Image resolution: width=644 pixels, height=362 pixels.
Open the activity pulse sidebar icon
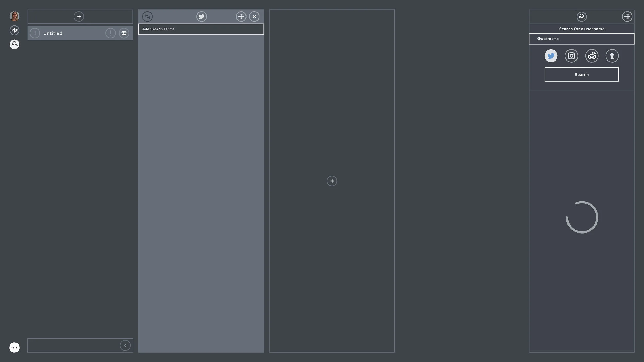(14, 30)
